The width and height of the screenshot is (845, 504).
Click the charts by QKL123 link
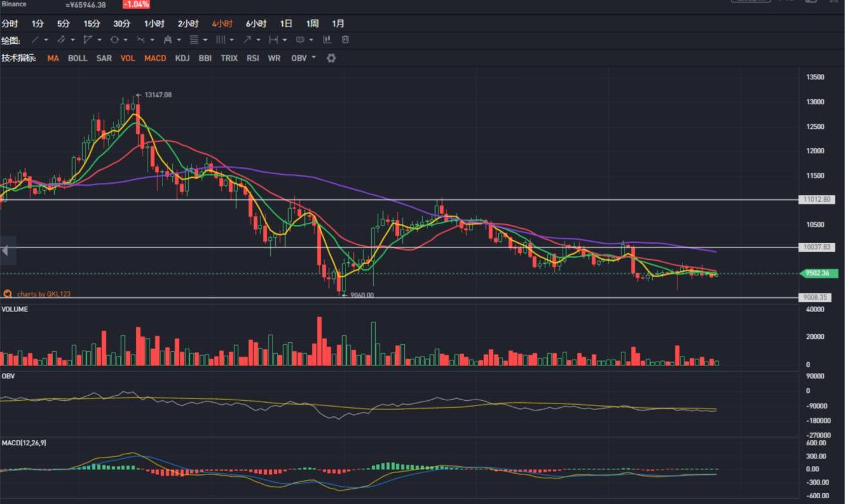(x=43, y=294)
